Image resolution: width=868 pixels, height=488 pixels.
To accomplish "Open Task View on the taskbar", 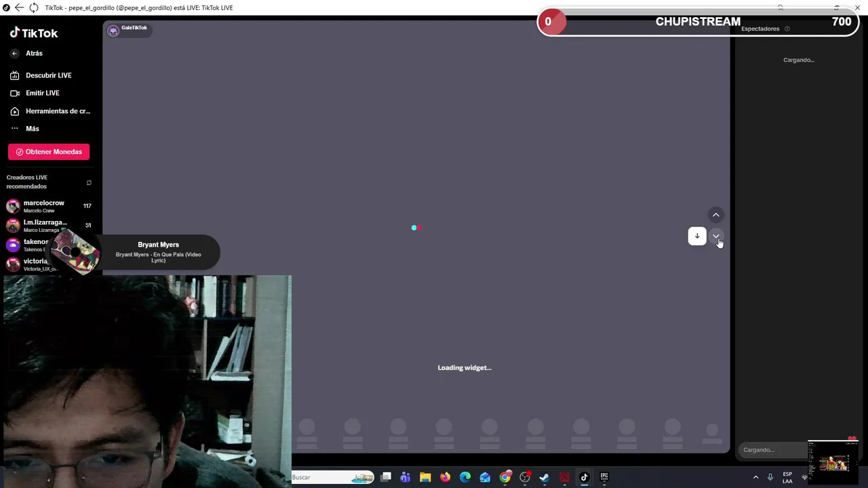I will (386, 477).
